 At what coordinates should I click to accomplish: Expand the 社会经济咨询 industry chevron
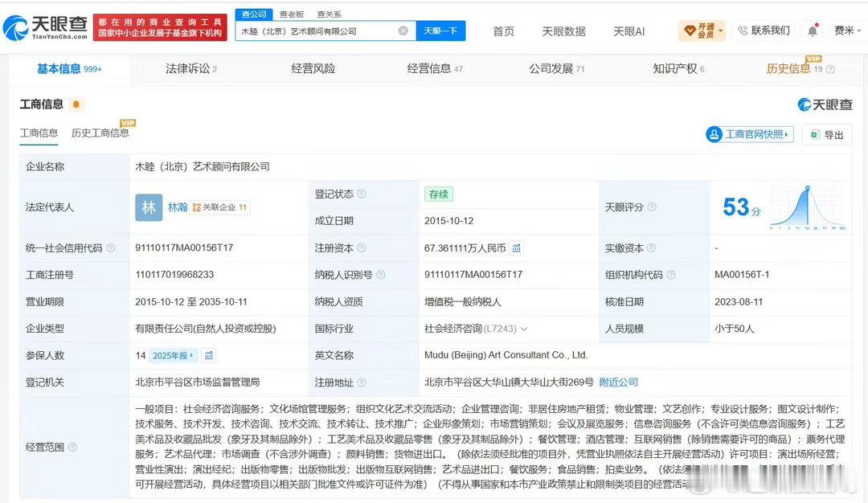(x=524, y=329)
